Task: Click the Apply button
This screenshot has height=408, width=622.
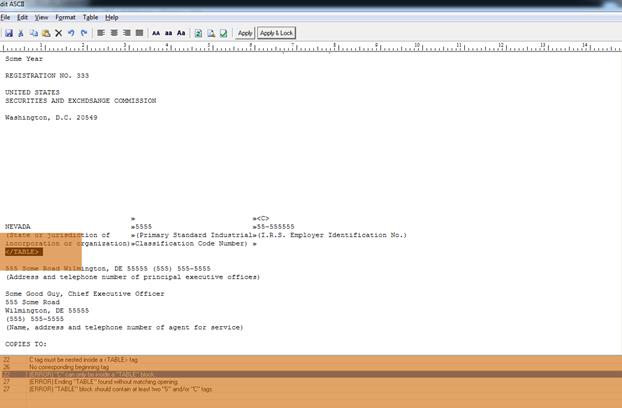Action: (245, 33)
